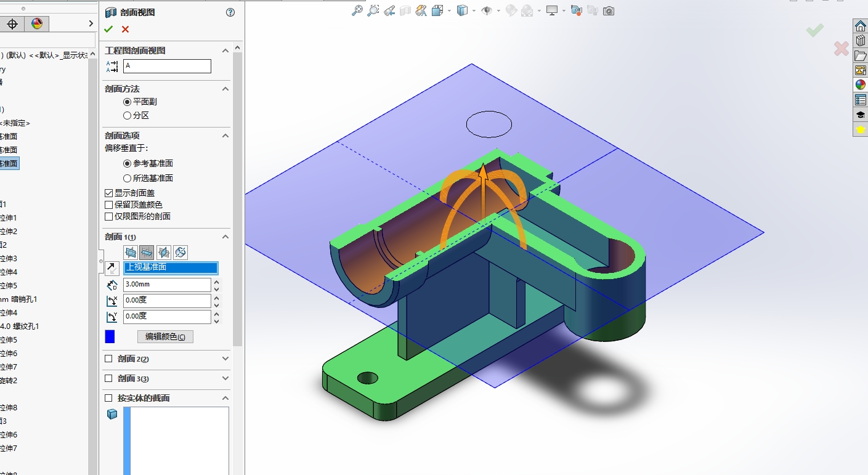868x475 pixels.
Task: Click the View Orientation cube icon
Action: (437, 10)
